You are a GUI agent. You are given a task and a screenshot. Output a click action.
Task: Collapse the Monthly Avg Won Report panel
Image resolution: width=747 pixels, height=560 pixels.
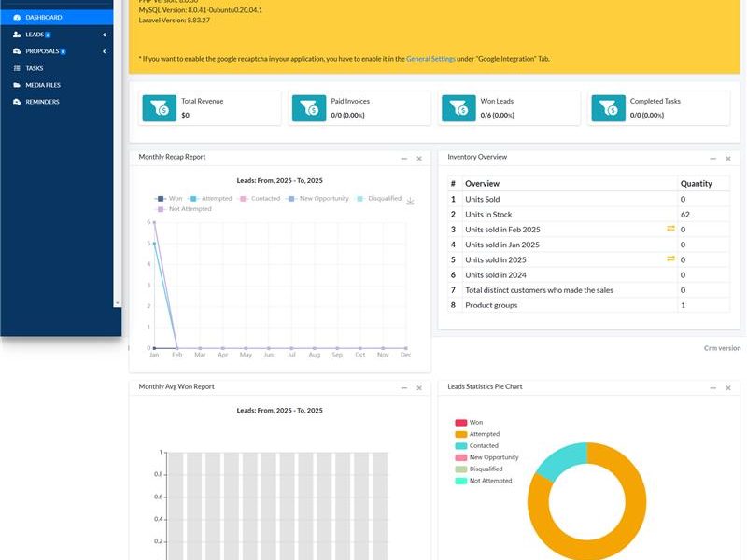coord(404,388)
